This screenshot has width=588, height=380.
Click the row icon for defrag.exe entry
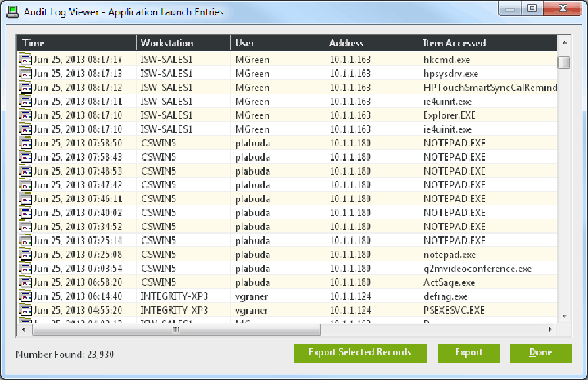25,296
